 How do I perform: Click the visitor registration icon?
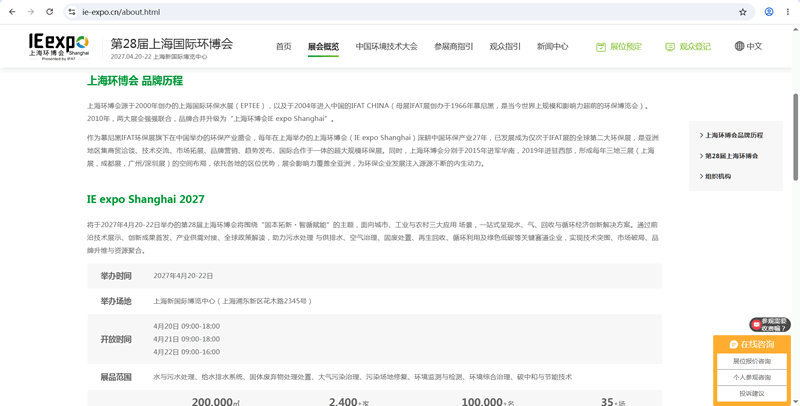tap(670, 47)
